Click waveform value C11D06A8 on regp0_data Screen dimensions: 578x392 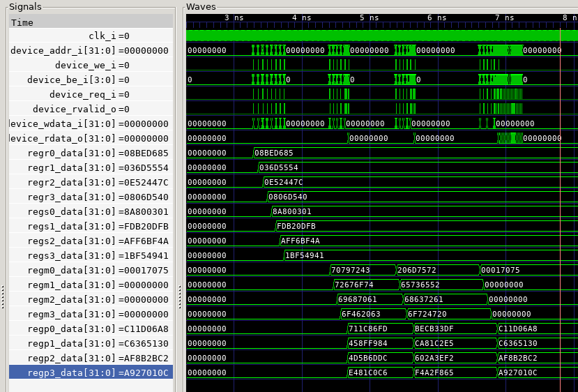point(518,329)
